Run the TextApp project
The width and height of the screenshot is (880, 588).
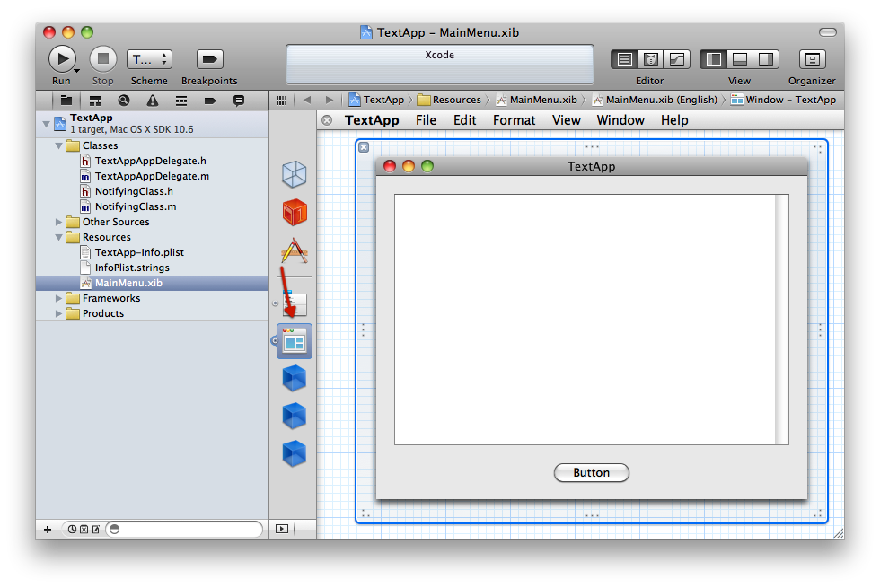tap(62, 59)
